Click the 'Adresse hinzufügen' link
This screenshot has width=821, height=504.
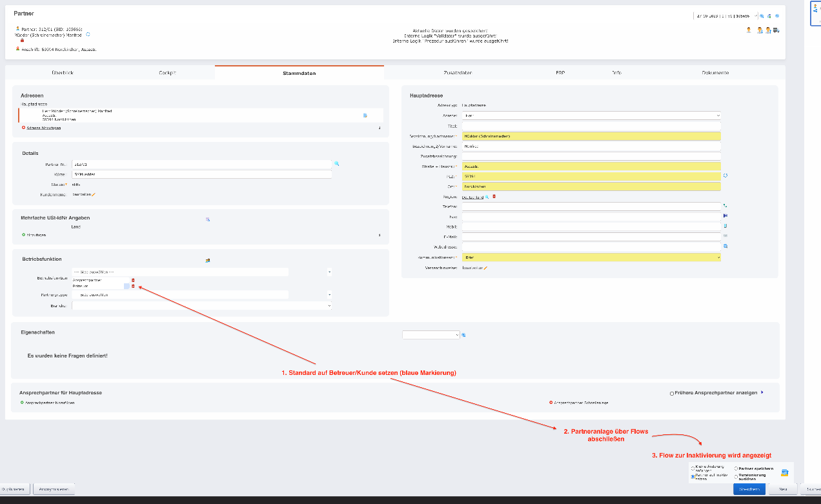click(43, 128)
